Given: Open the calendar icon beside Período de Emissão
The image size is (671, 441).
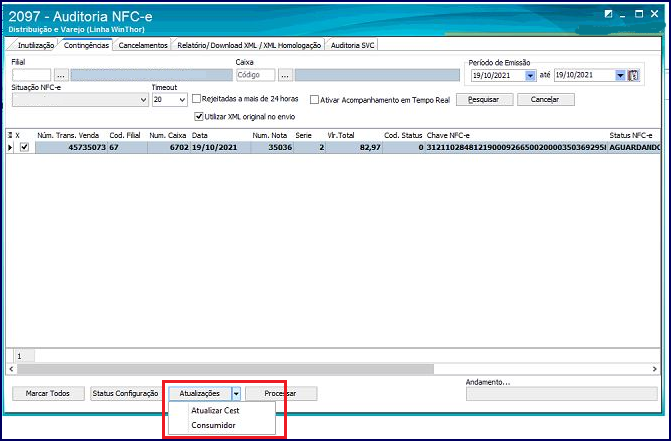Looking at the screenshot, I should 633,75.
